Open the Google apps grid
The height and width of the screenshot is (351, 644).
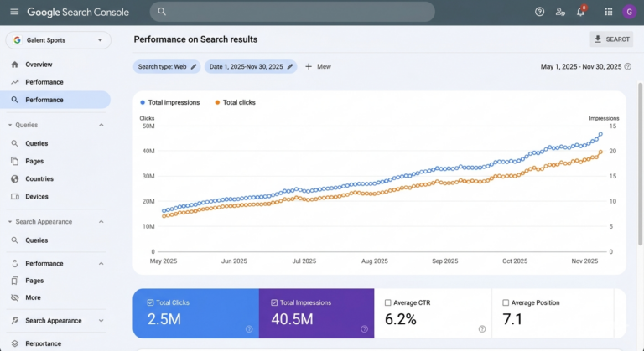[x=609, y=12]
